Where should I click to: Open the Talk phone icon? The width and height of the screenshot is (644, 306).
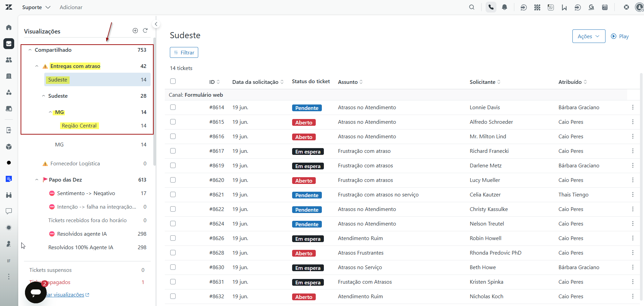point(491,7)
